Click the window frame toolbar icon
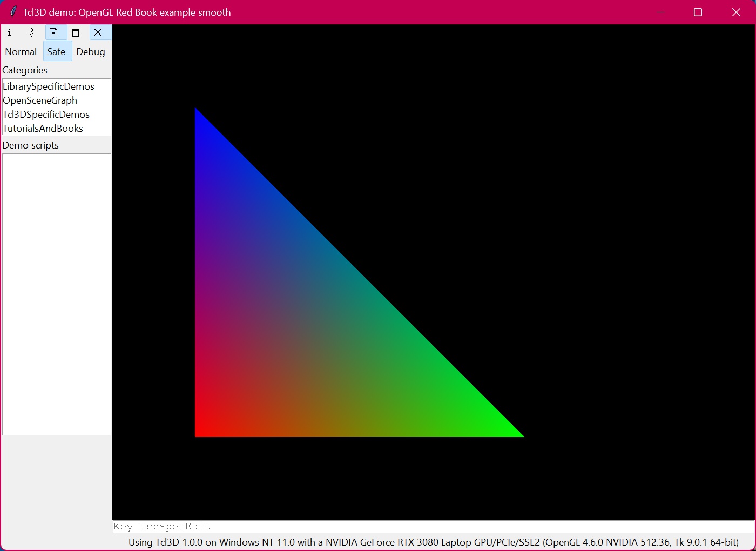The height and width of the screenshot is (551, 756). [76, 32]
